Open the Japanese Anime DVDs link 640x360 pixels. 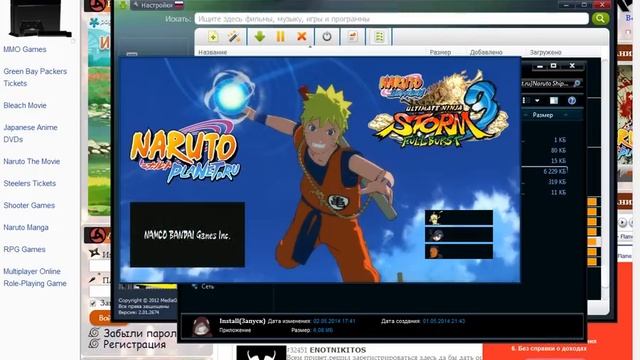(x=31, y=133)
